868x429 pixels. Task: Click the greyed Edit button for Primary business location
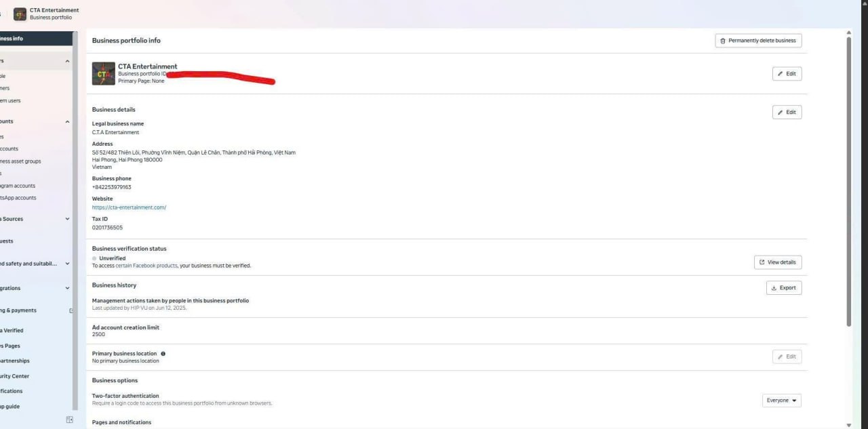tap(787, 356)
